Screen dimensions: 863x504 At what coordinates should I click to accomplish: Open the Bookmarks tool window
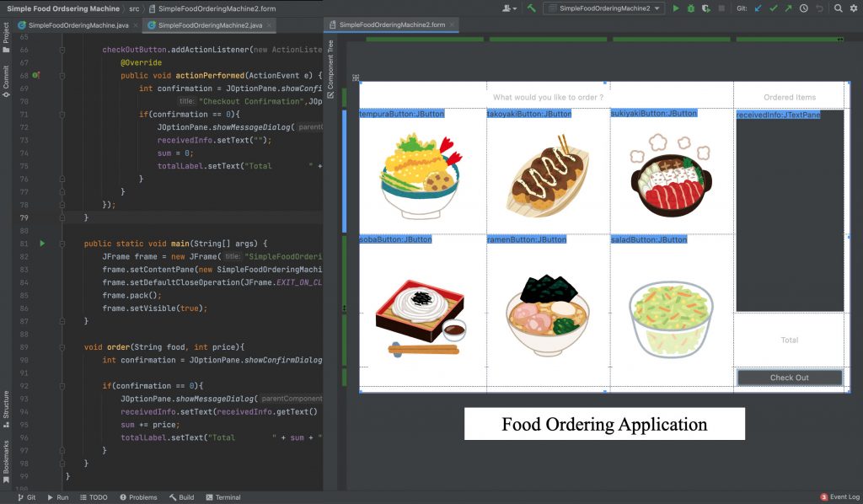pyautogui.click(x=6, y=461)
